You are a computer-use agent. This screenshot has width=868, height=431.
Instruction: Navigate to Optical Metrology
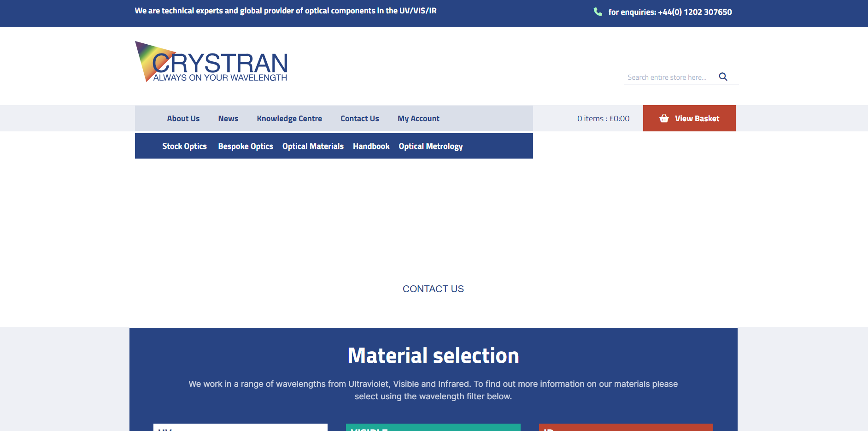point(430,146)
